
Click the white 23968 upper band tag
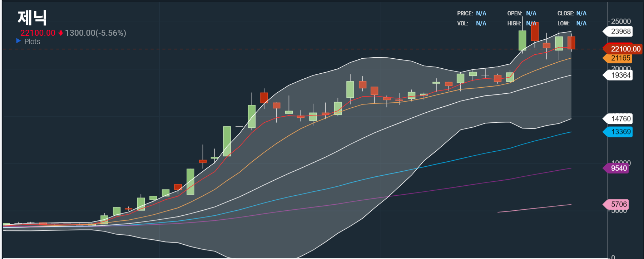[620, 31]
